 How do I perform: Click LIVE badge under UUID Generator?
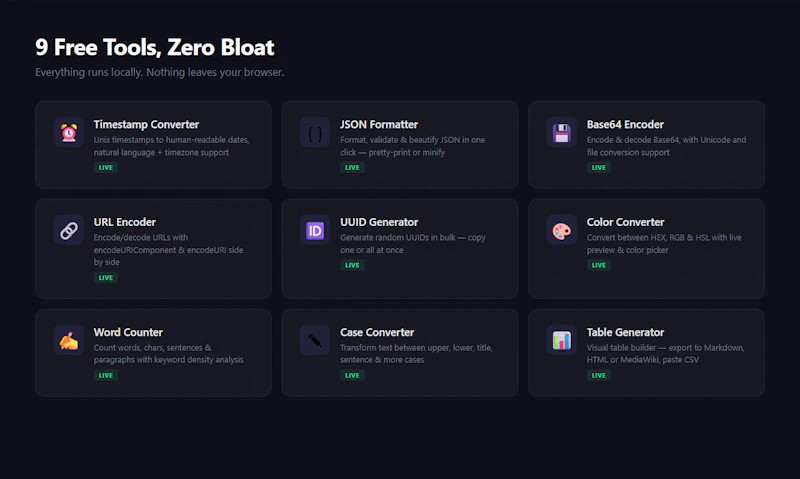tap(352, 265)
